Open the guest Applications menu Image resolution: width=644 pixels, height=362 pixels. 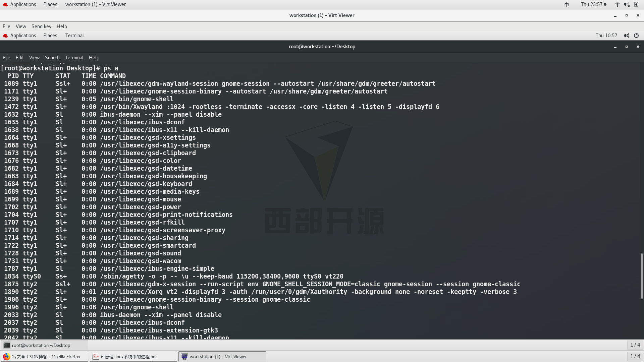(23, 36)
